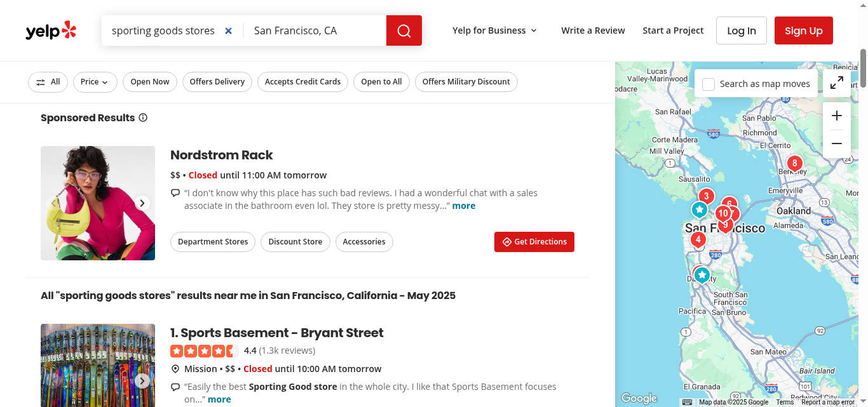
Task: Toggle the Open Now filter
Action: (150, 82)
